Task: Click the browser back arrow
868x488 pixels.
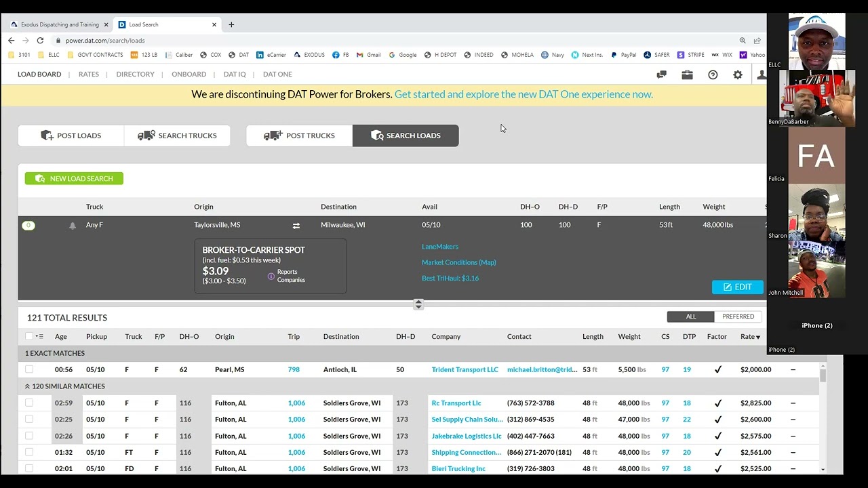Action: (x=11, y=41)
